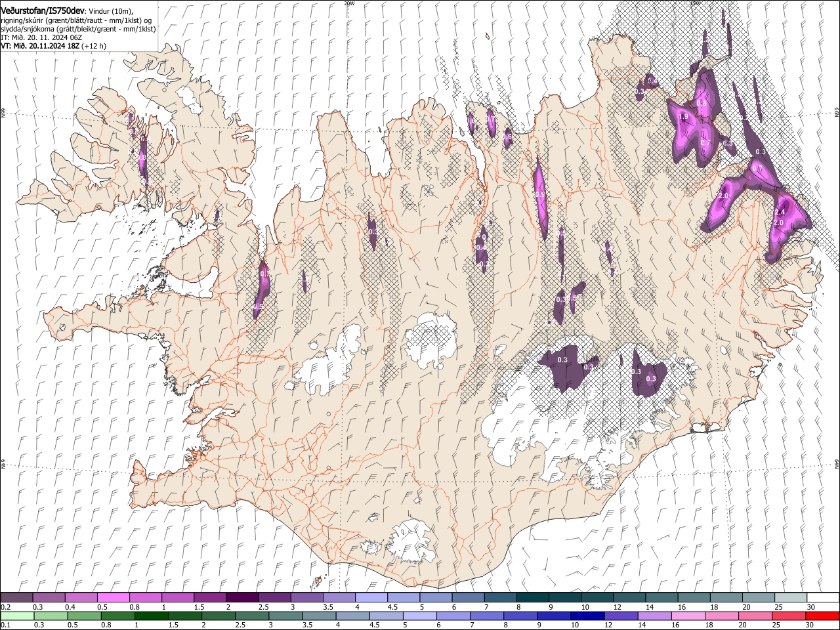Viewport: 840px width, 630px height.
Task: Pick the indigo 12 swatch, lower legend row
Action: [x=621, y=616]
